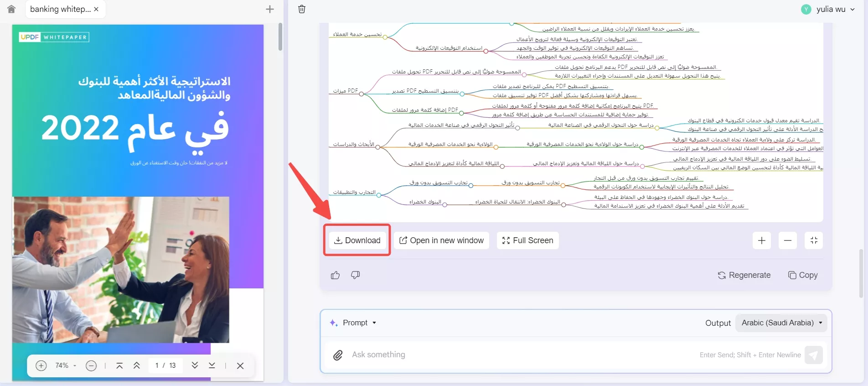Screen dimensions: 868x386
Task: Zoom out mind map with minus icon
Action: pyautogui.click(x=788, y=240)
